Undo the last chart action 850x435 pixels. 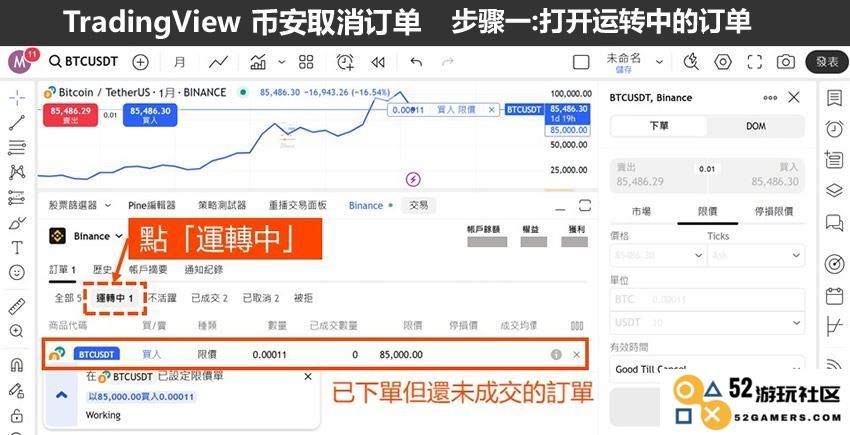click(416, 62)
